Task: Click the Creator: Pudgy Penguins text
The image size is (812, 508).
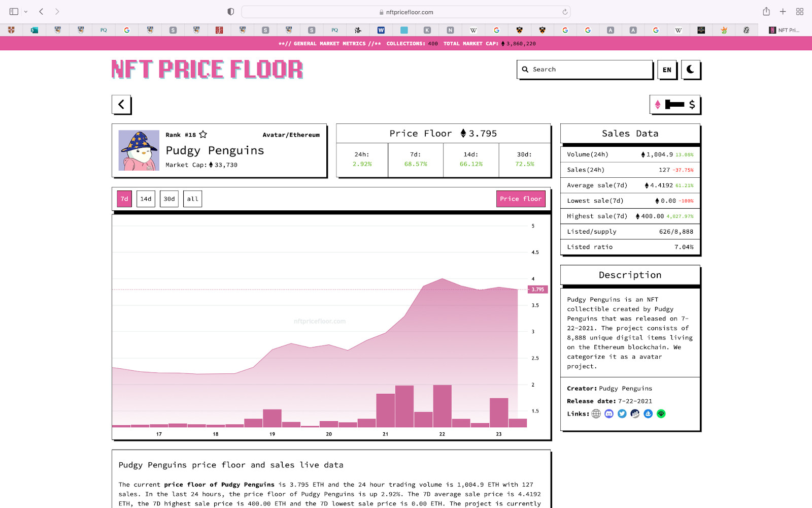Action: pos(610,389)
